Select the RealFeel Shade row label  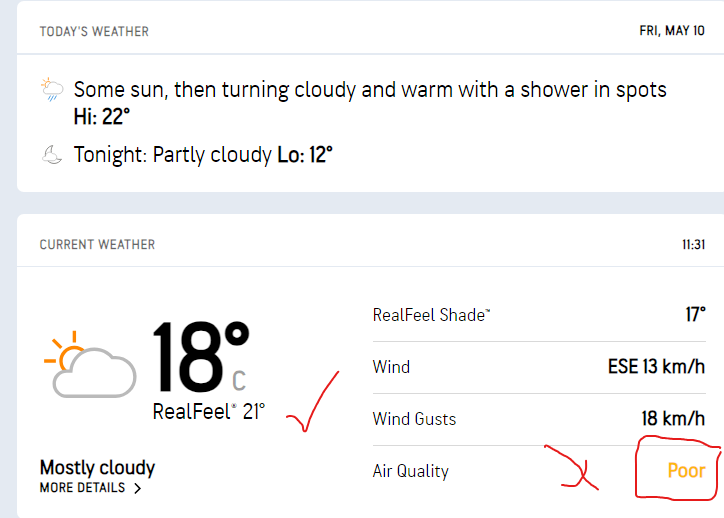coord(431,315)
